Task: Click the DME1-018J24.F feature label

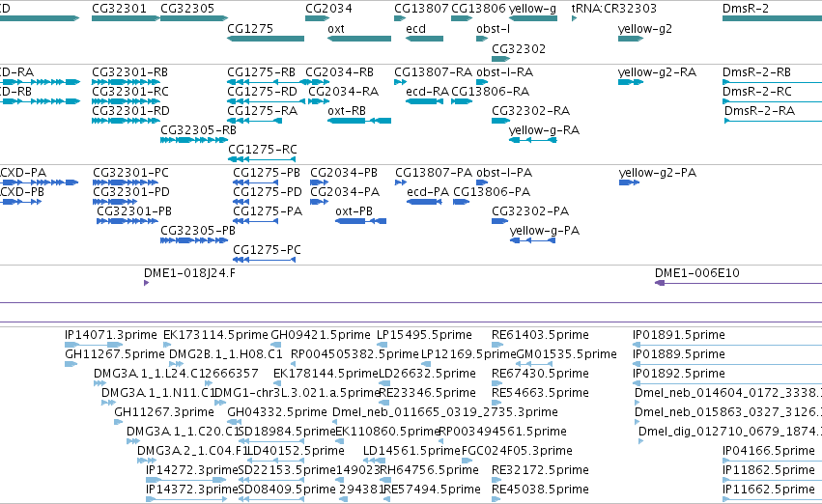Action: (189, 273)
